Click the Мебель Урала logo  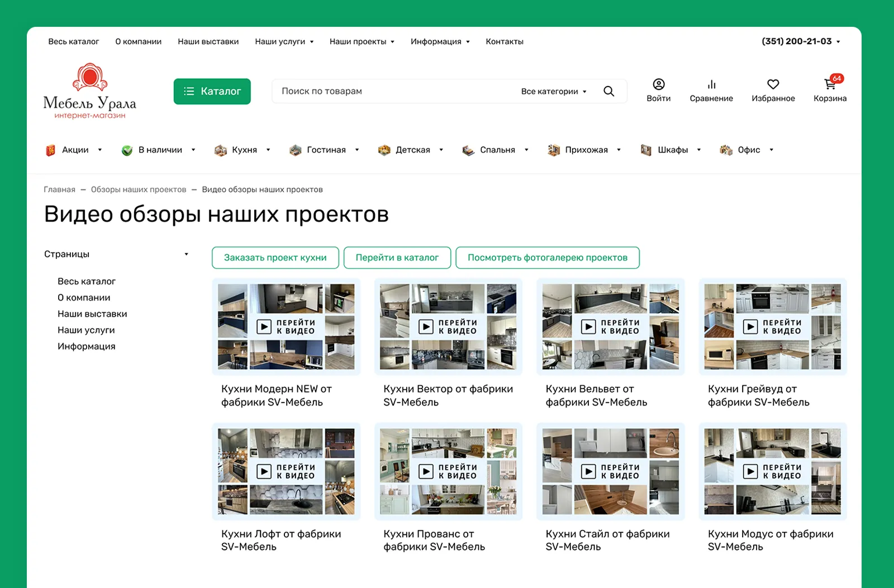pos(90,91)
